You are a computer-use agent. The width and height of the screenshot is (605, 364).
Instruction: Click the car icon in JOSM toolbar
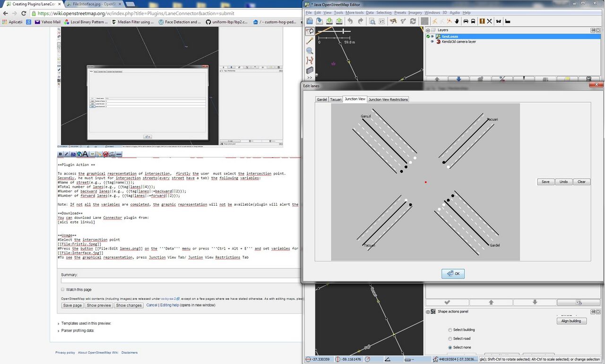pos(466,21)
